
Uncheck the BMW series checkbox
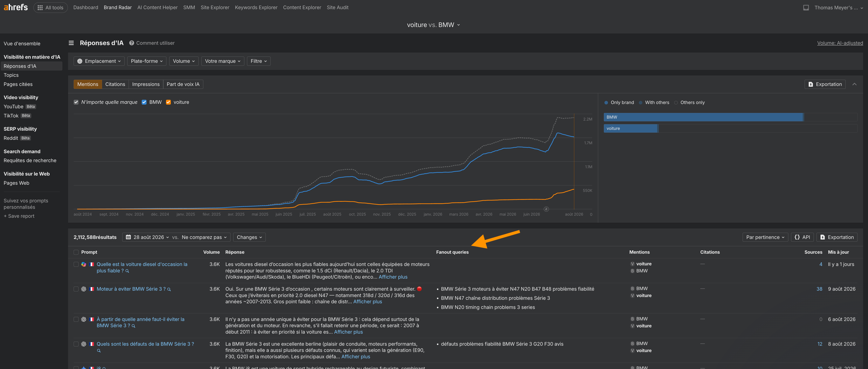point(144,102)
